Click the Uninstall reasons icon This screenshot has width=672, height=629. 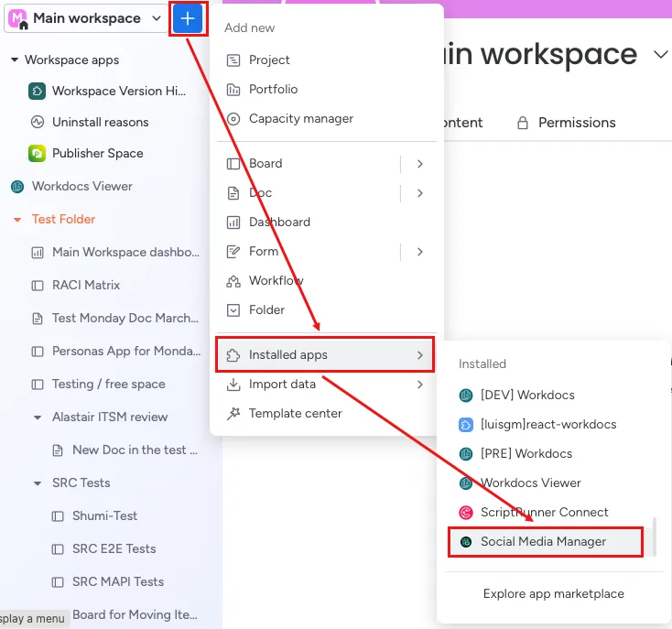tap(38, 122)
